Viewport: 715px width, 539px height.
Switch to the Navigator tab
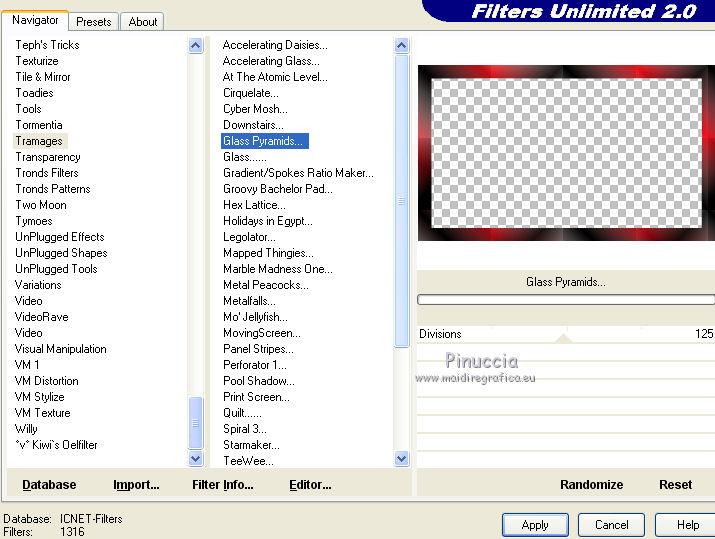pyautogui.click(x=35, y=21)
